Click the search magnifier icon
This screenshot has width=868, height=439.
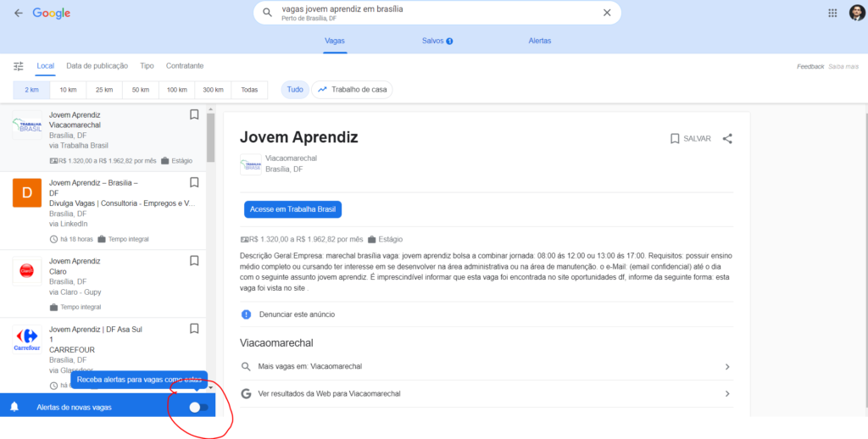click(267, 13)
